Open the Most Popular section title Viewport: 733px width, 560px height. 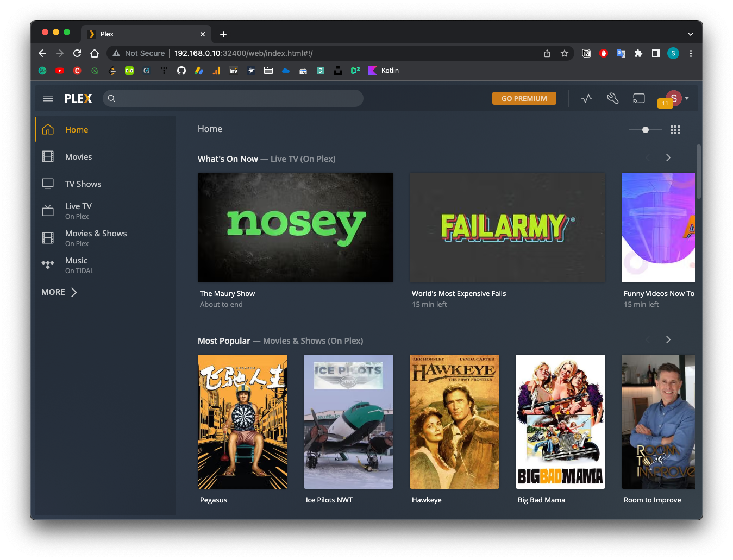(224, 341)
